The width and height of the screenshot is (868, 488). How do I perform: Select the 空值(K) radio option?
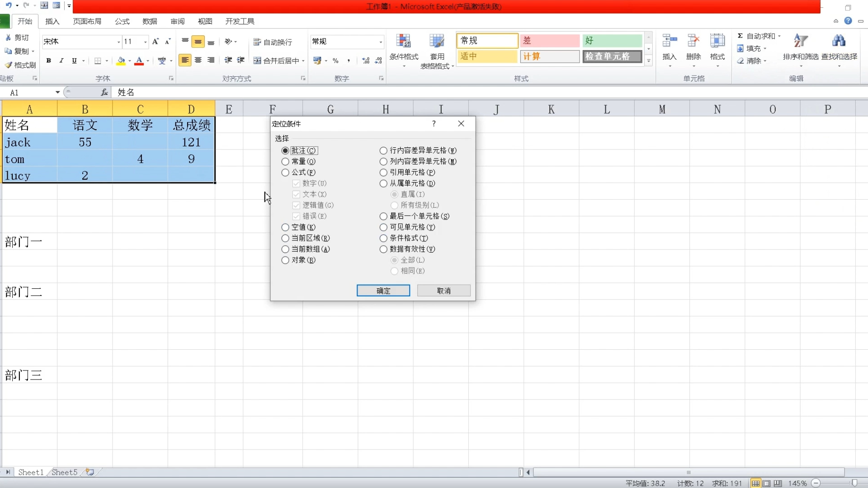point(285,227)
